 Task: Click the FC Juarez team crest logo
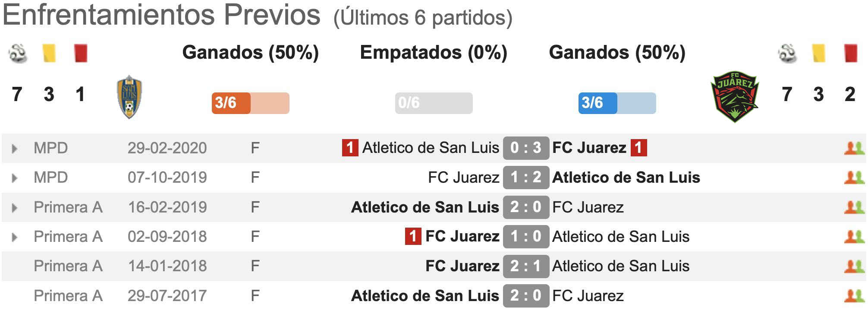735,96
